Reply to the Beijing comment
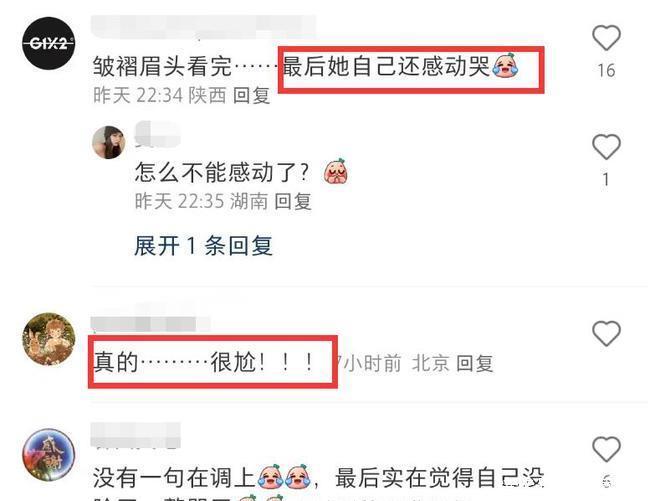This screenshot has height=501, width=660. coord(475,363)
